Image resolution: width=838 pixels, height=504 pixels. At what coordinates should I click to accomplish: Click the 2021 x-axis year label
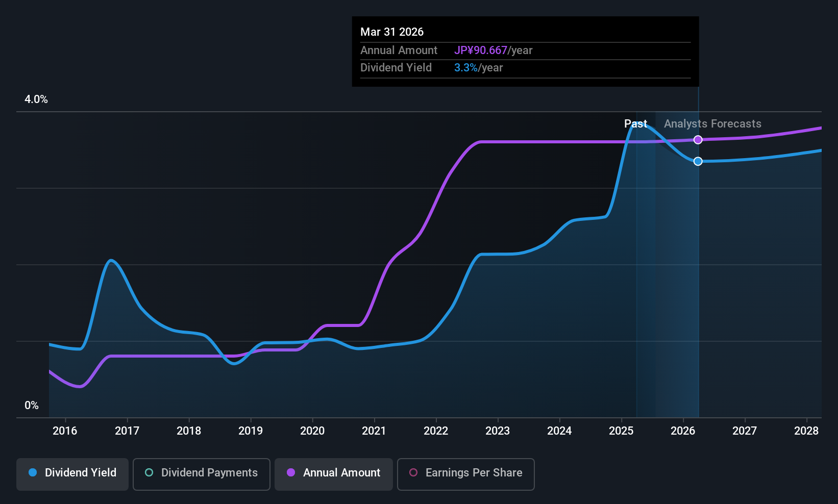coord(374,431)
